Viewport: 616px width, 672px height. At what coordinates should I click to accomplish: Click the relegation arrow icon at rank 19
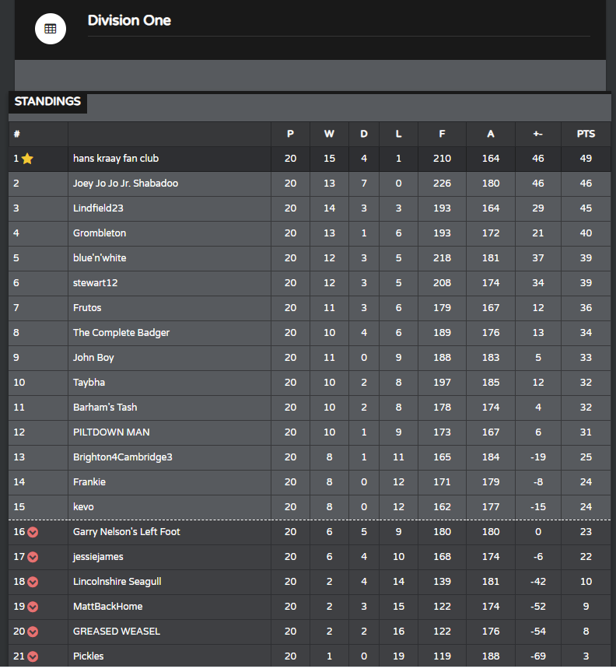point(33,607)
